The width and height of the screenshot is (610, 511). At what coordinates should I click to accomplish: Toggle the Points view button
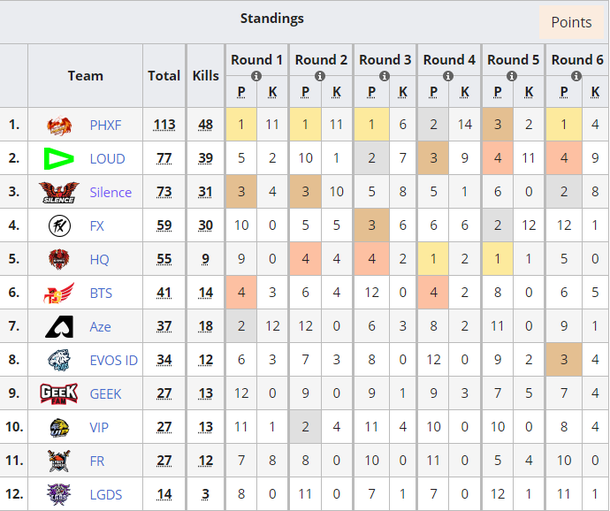pos(571,23)
